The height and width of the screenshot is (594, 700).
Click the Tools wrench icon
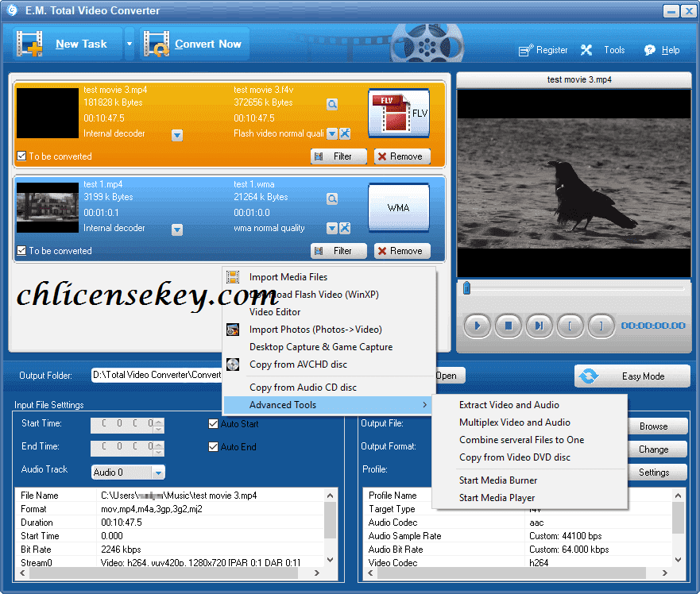point(586,50)
